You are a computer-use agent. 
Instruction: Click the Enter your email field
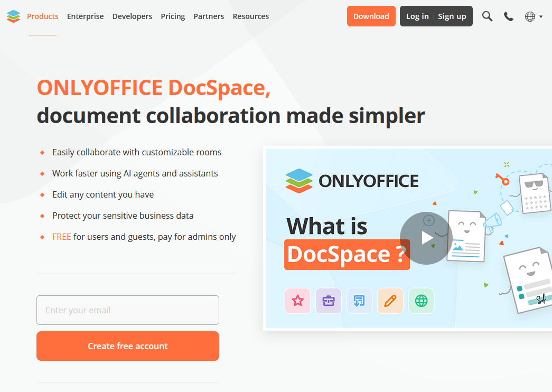(x=128, y=310)
